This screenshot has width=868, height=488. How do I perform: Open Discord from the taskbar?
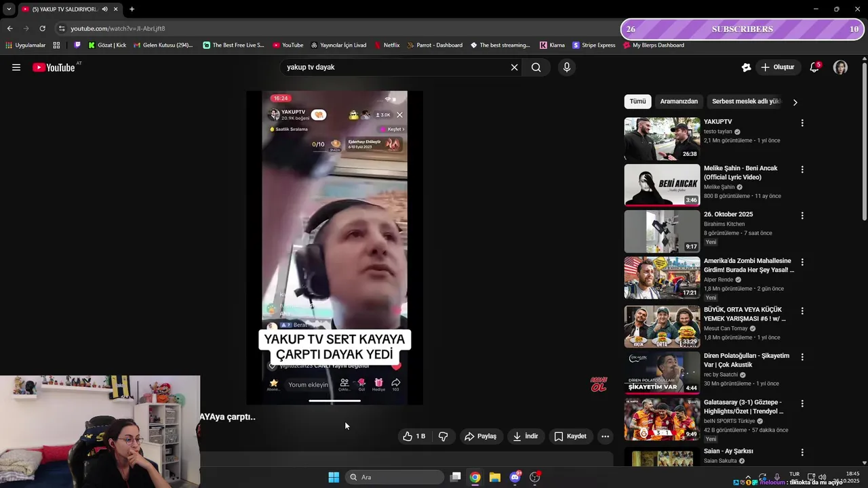(515, 477)
